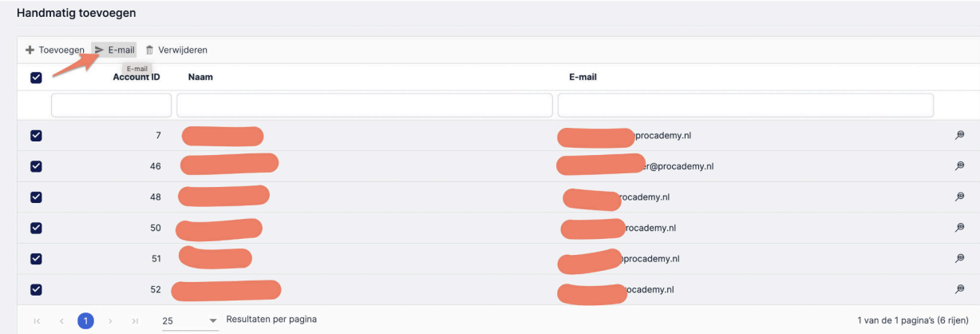The width and height of the screenshot is (980, 334).
Task: Open the magnifier icon for account 50
Action: click(x=960, y=228)
